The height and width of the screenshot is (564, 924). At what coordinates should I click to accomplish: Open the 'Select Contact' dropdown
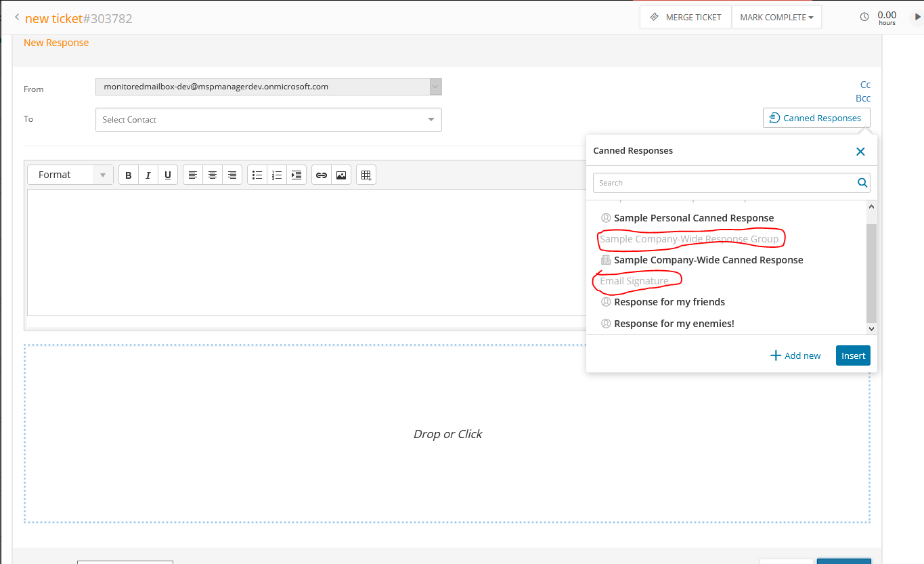(268, 119)
